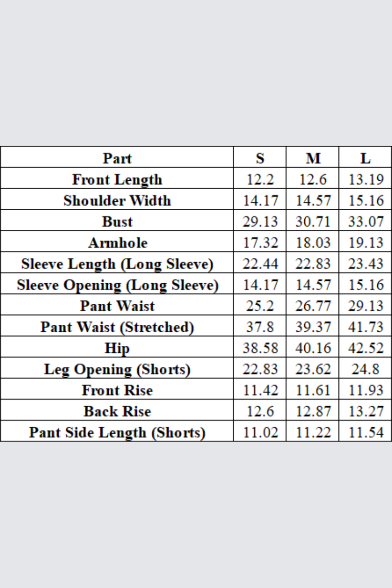Click the Leg Opening value for size L
392x588 pixels.
tap(366, 369)
